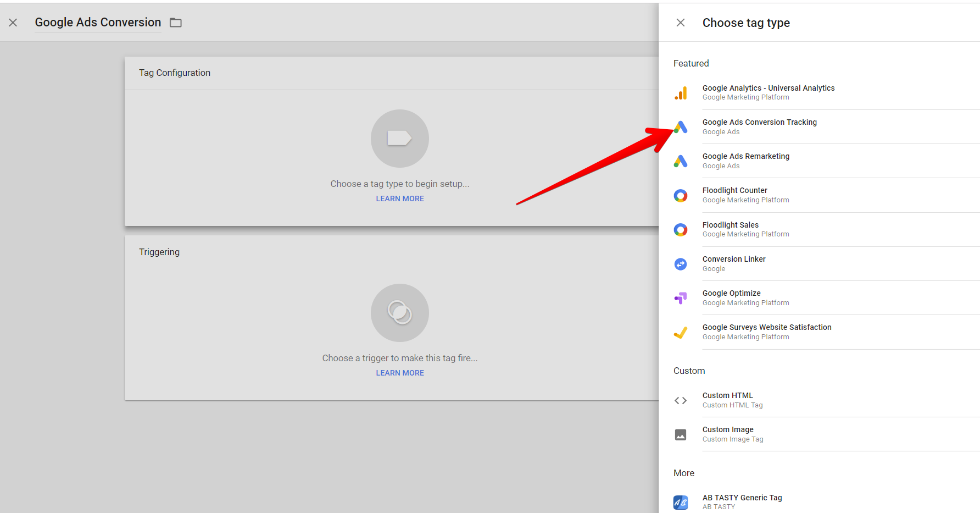Pick Floodlight Sales tag type

[x=826, y=230]
